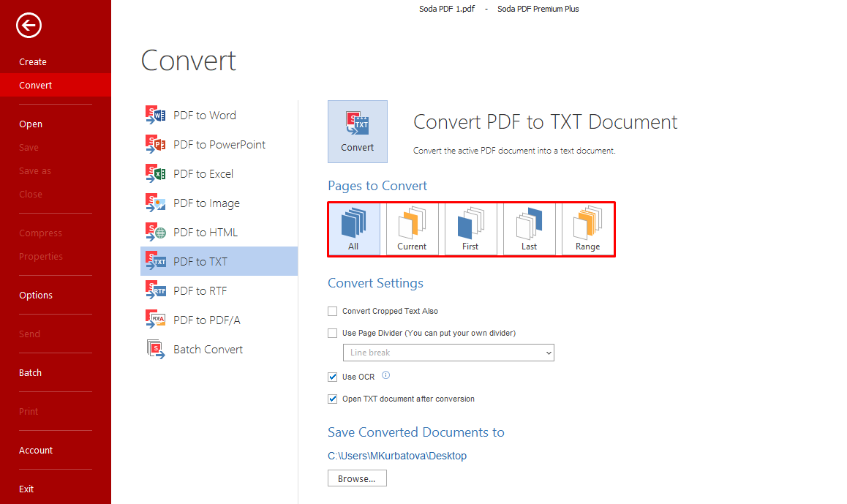Choose Current page to convert

click(412, 229)
